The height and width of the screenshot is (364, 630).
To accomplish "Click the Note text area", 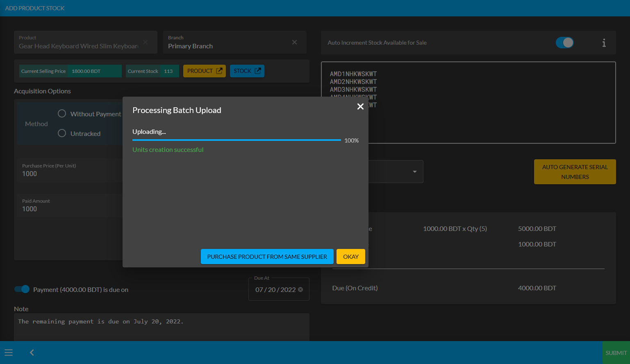I will coord(161,327).
